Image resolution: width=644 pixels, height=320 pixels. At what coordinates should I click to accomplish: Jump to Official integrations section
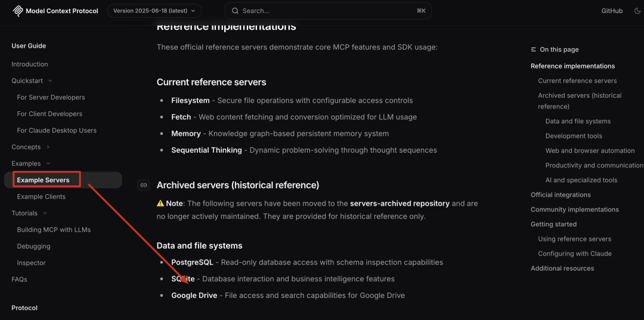561,195
